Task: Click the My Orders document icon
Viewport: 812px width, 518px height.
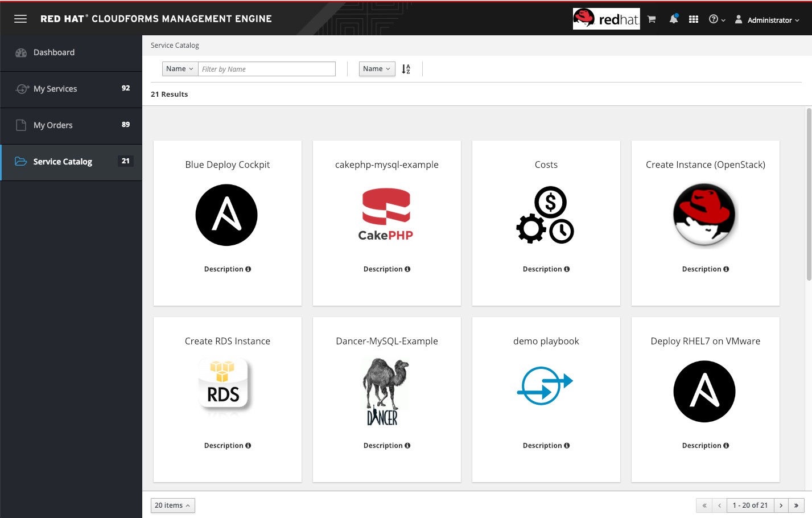Action: 21,125
